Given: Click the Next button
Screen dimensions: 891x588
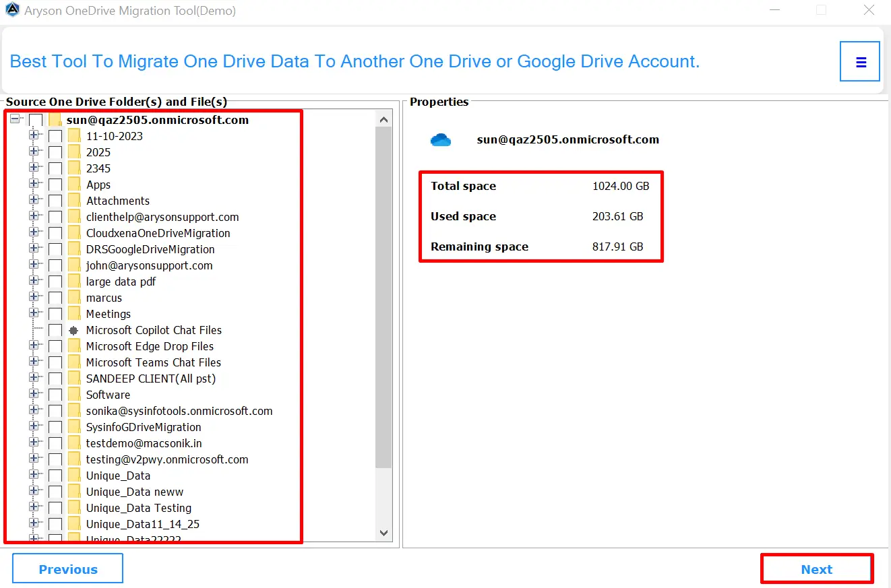Looking at the screenshot, I should [816, 568].
